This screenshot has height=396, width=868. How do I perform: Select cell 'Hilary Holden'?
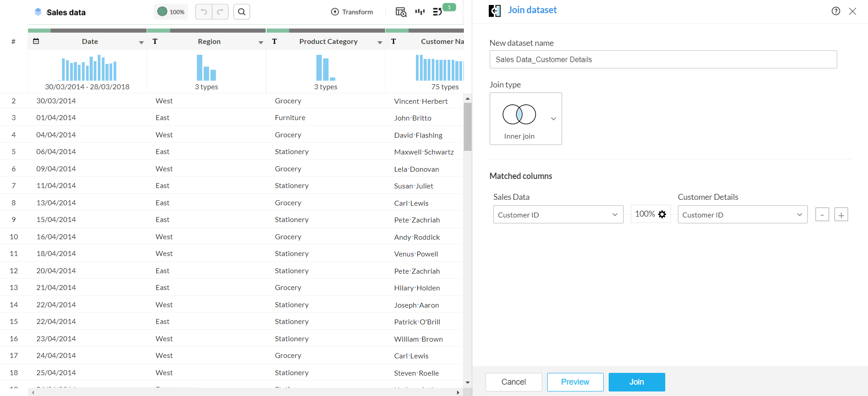417,288
